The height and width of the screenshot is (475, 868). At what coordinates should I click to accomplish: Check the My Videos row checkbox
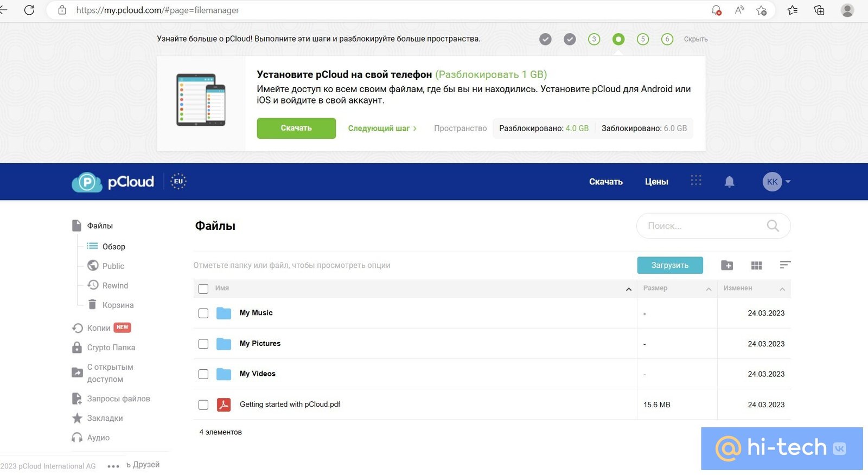click(x=203, y=374)
